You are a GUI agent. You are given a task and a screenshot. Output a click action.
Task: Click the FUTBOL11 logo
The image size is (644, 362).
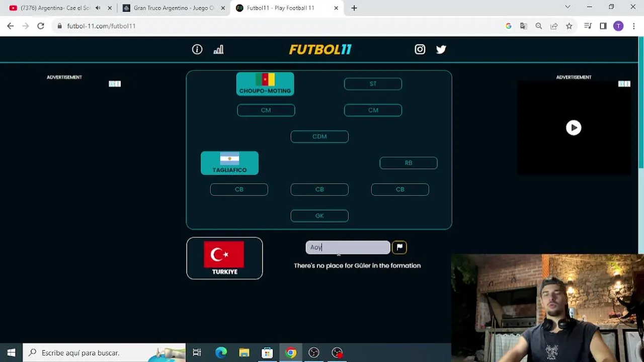click(320, 49)
